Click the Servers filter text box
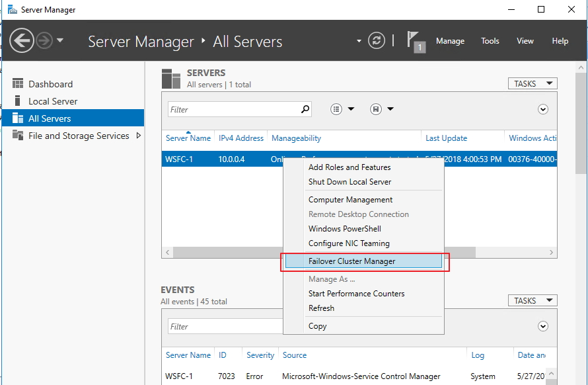Image resolution: width=588 pixels, height=385 pixels. 231,110
